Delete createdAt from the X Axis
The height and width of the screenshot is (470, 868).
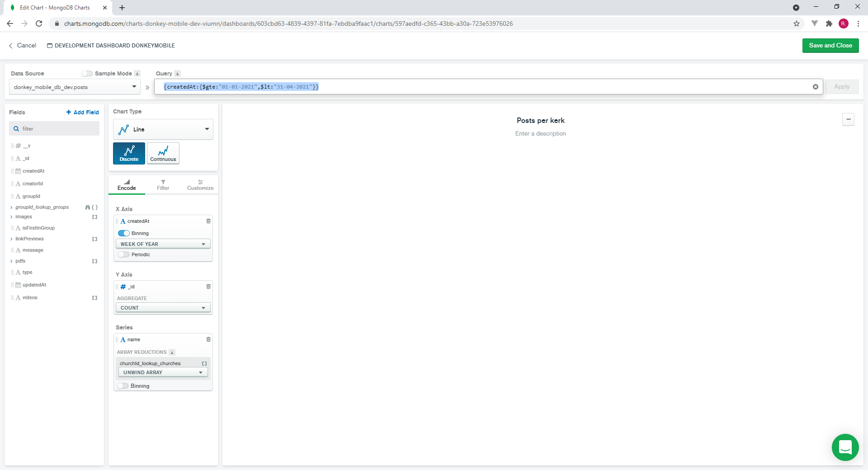208,221
